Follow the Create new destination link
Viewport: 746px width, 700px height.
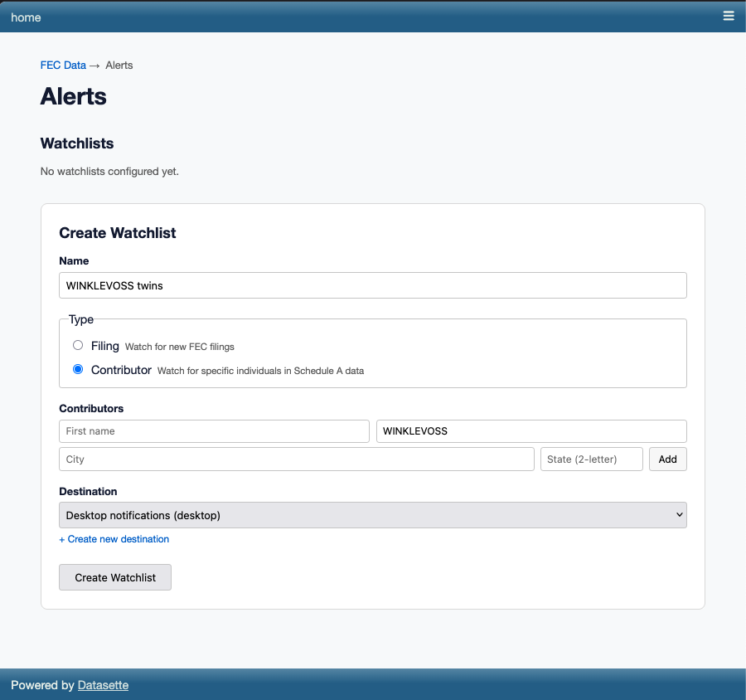point(114,539)
